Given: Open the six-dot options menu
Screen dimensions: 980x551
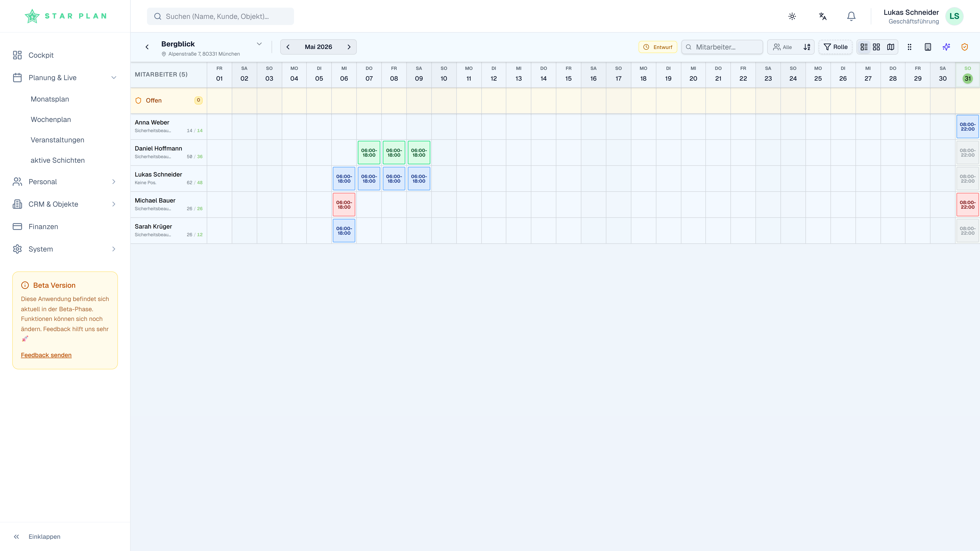Looking at the screenshot, I should pos(910,47).
